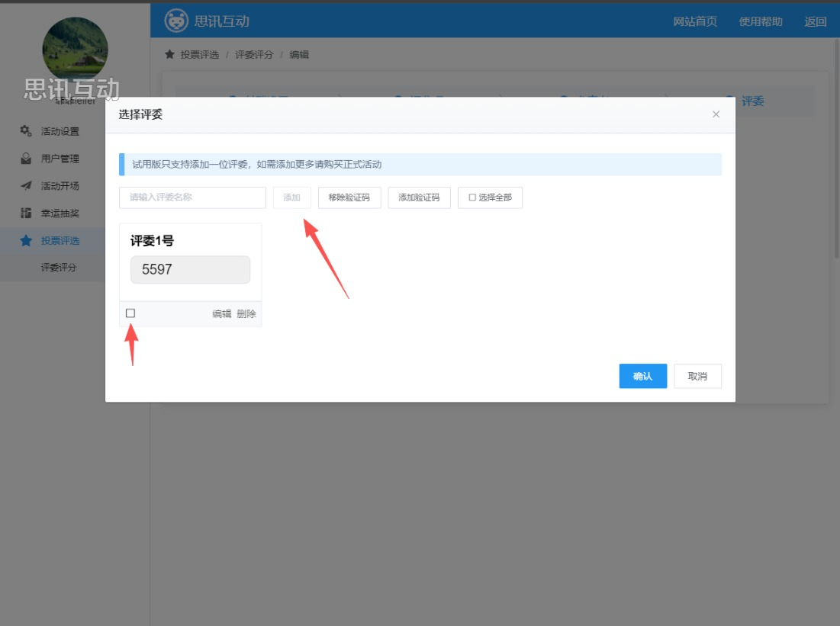Open 使用帮助 in the top bar
840x626 pixels.
(x=761, y=21)
